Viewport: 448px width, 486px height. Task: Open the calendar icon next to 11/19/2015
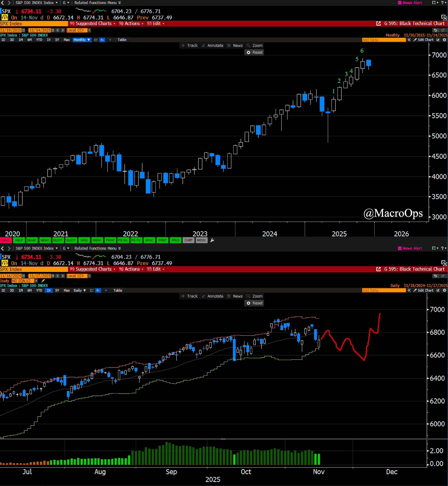point(23,30)
